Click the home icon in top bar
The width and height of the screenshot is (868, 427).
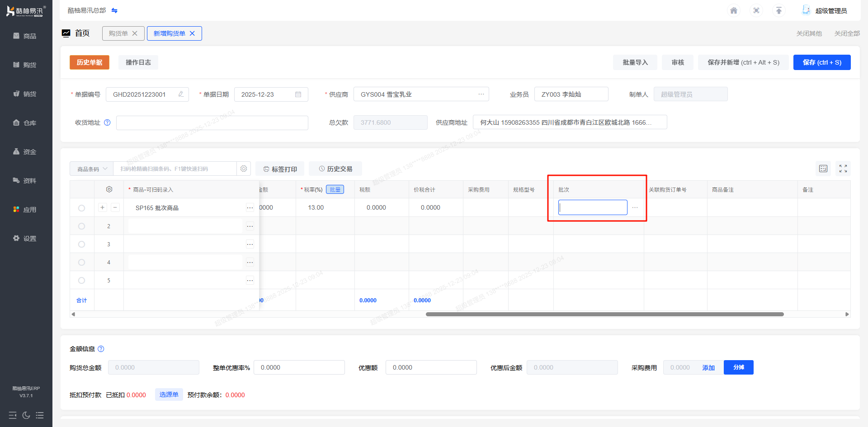[734, 10]
